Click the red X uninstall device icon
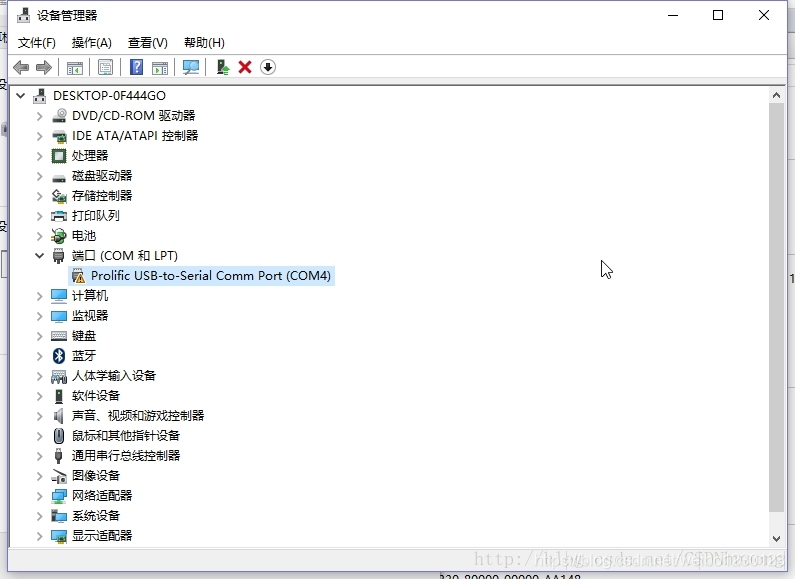The width and height of the screenshot is (795, 579). click(x=245, y=67)
